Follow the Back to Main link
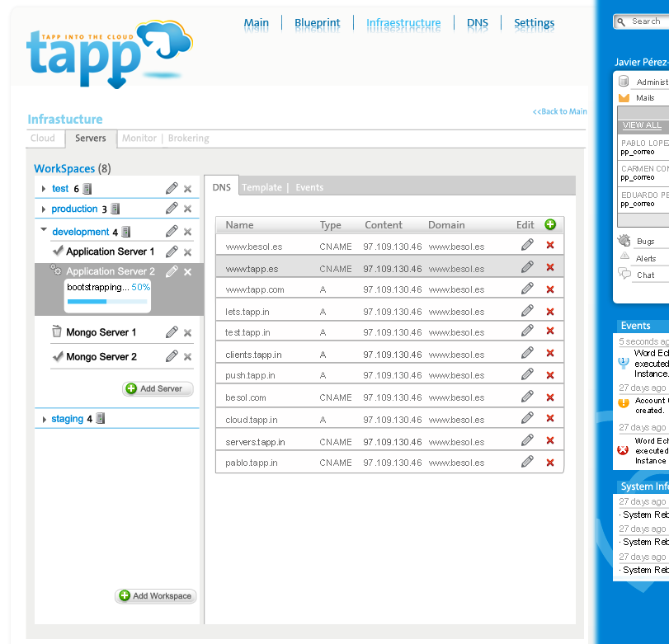This screenshot has height=644, width=669. click(559, 111)
